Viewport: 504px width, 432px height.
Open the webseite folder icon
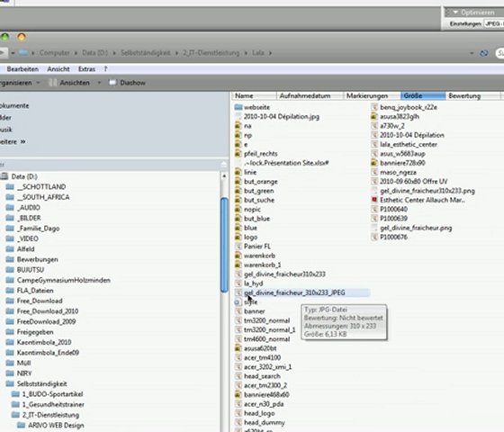coord(238,107)
